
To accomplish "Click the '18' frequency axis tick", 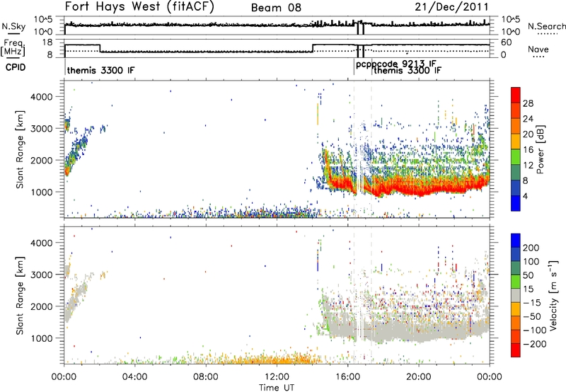I will tap(47, 42).
